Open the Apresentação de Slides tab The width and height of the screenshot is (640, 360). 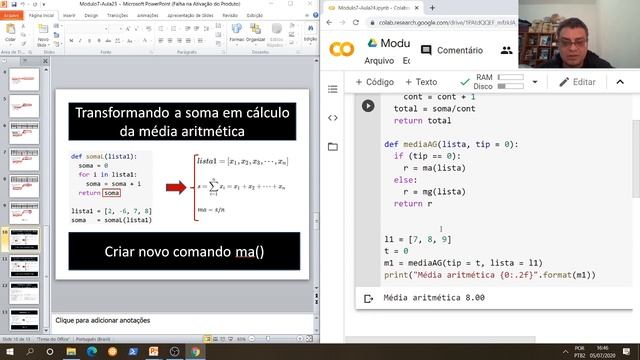click(190, 15)
